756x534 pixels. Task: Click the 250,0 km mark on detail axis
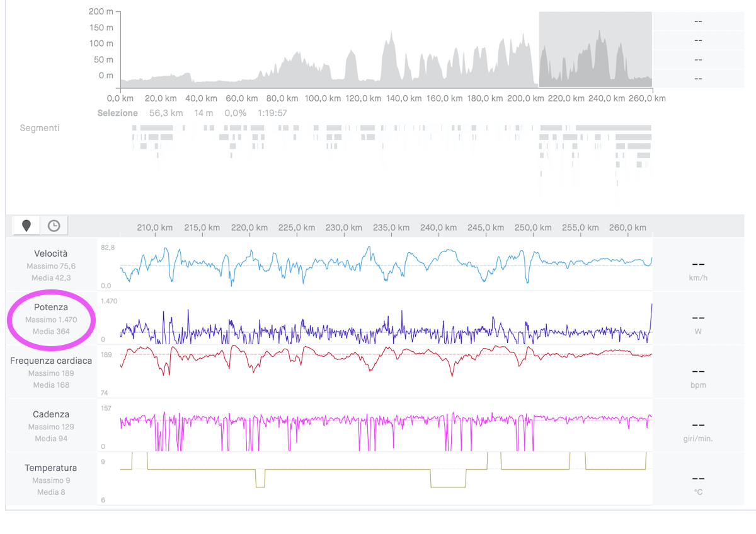coord(533,228)
